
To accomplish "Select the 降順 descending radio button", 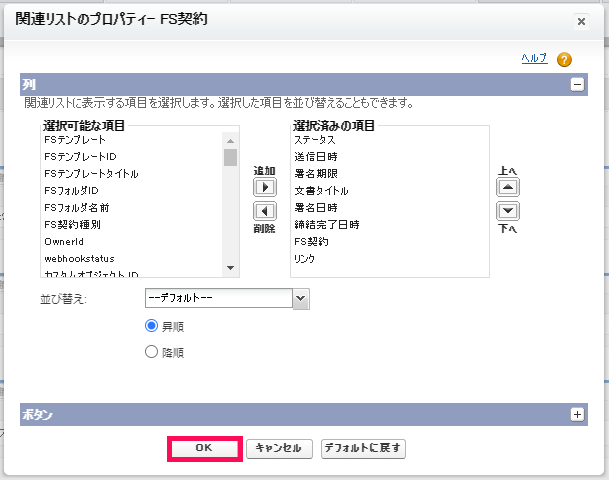I will point(151,352).
